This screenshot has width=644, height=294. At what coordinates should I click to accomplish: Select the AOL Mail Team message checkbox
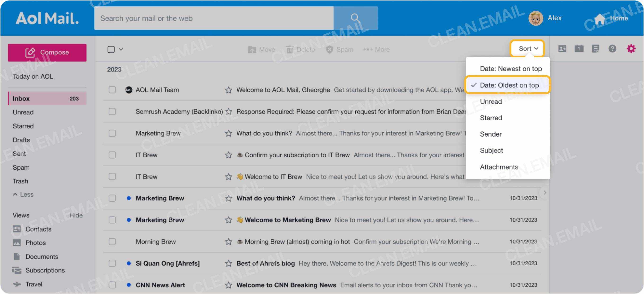112,90
